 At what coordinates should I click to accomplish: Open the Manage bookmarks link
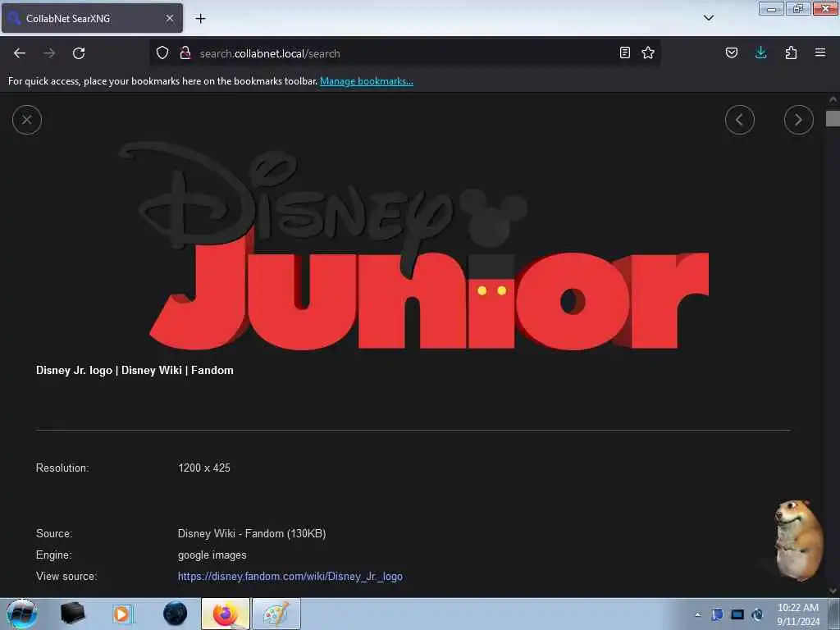pos(367,81)
